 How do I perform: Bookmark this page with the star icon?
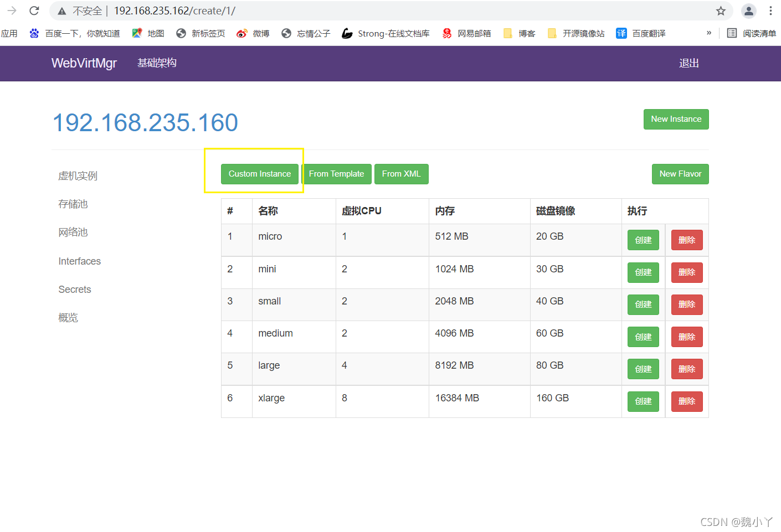point(721,11)
